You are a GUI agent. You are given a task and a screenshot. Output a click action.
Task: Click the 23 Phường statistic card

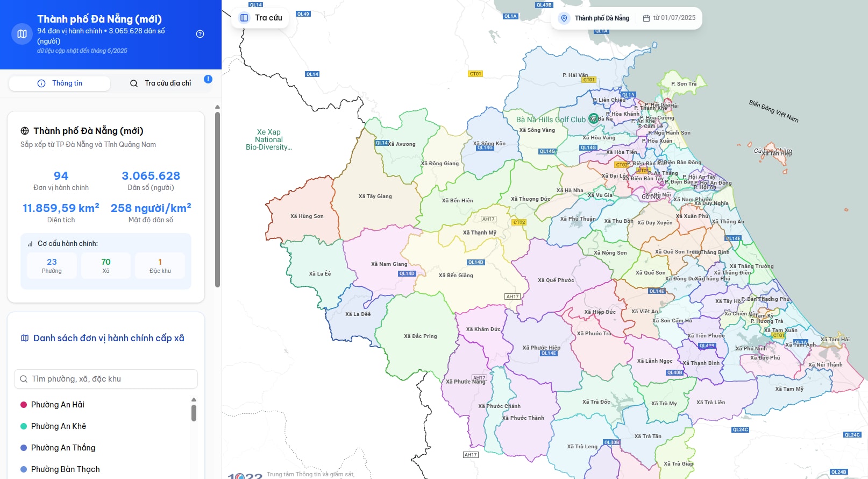coord(52,266)
